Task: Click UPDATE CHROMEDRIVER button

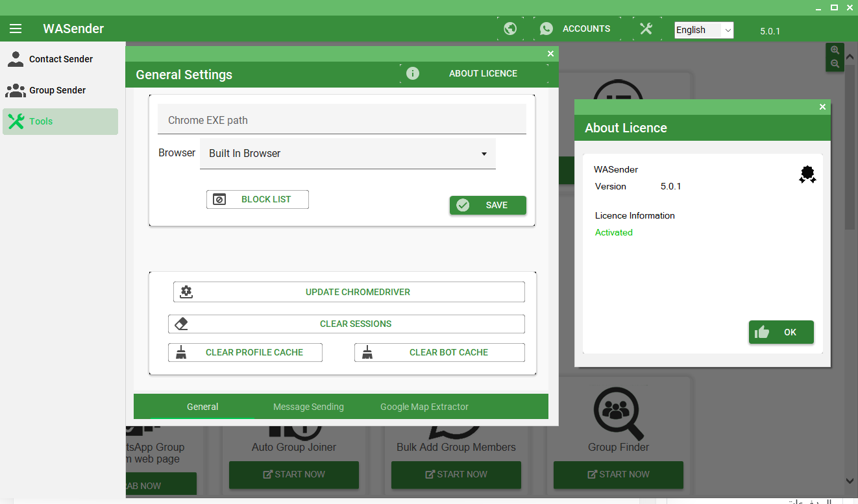Action: [349, 292]
